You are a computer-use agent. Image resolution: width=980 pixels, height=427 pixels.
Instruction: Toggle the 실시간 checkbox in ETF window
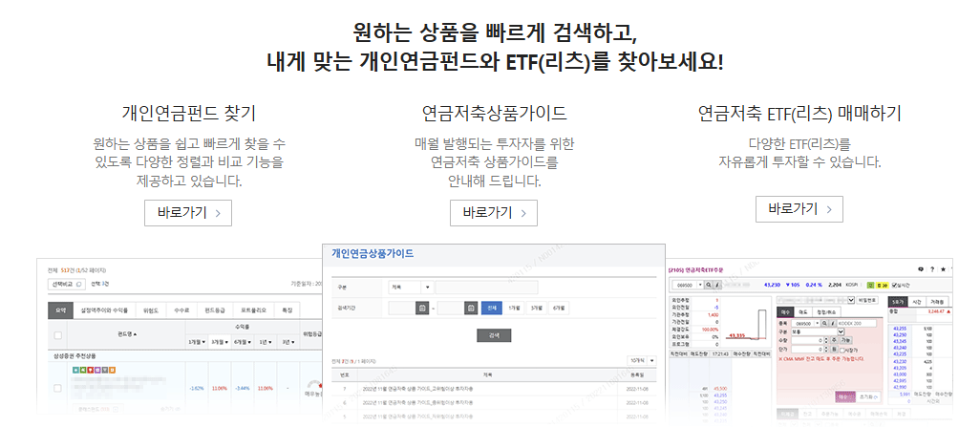894,285
